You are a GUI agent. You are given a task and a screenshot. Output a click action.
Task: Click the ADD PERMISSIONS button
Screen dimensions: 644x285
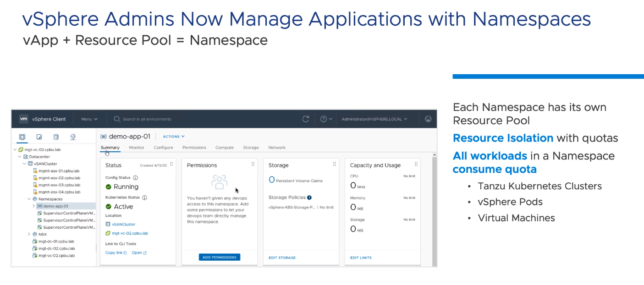coord(219,258)
